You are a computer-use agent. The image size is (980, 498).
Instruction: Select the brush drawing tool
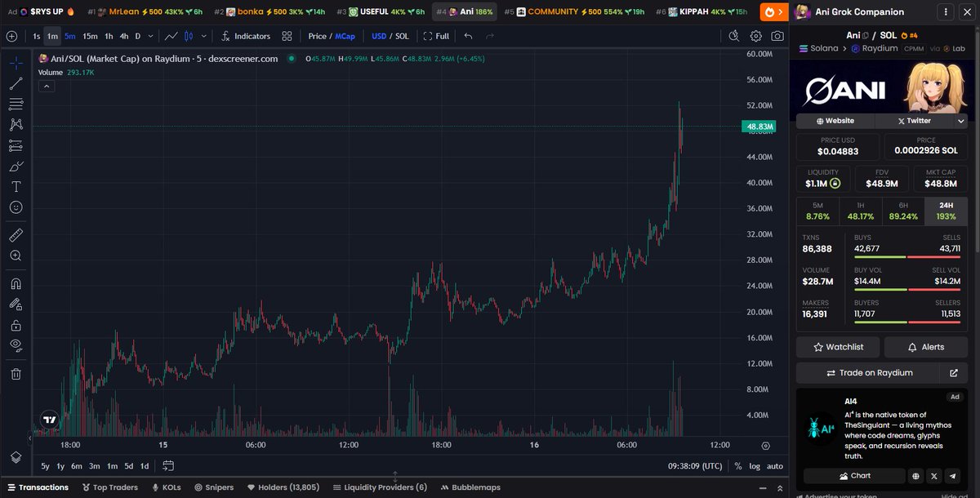click(x=16, y=166)
